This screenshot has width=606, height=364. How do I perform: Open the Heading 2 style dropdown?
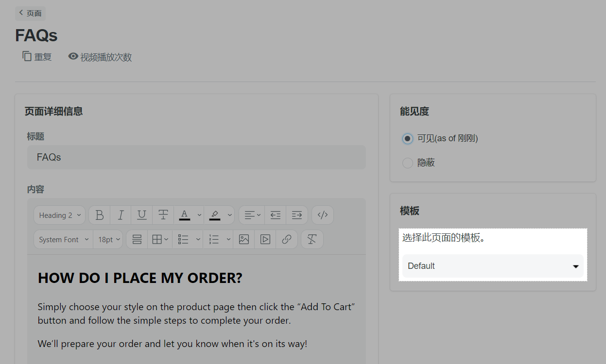point(59,215)
